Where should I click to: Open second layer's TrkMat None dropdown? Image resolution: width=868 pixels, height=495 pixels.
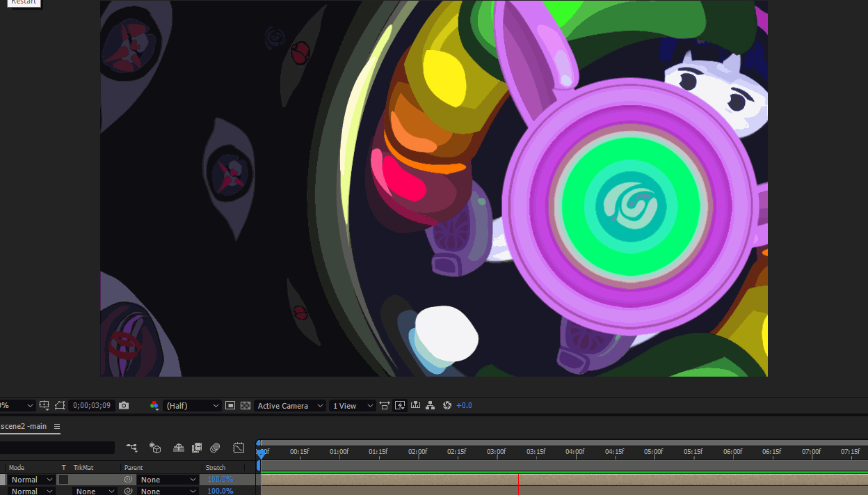click(95, 491)
